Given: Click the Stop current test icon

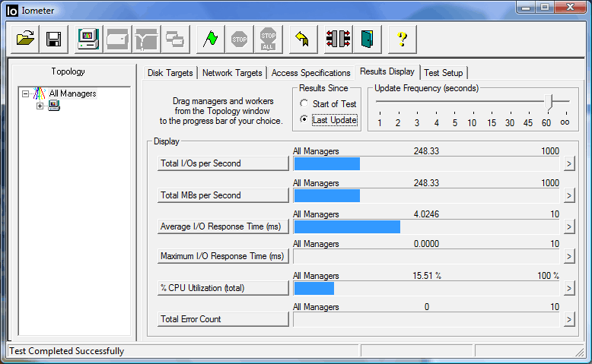Looking at the screenshot, I should coord(240,39).
